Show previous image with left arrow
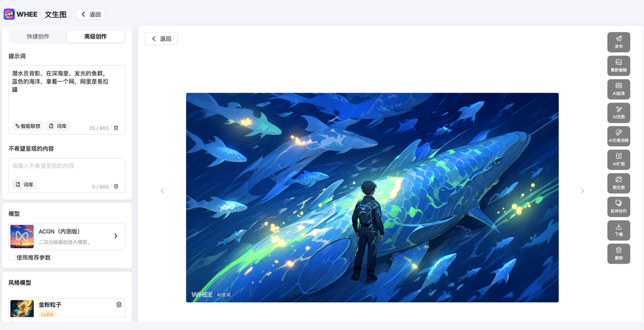The image size is (644, 330). coord(162,191)
